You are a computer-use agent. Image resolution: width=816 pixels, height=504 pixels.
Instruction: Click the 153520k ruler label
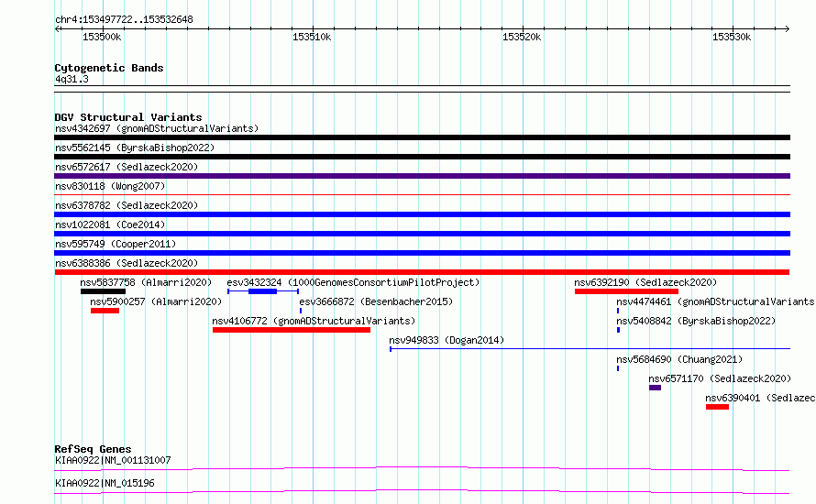tap(522, 37)
